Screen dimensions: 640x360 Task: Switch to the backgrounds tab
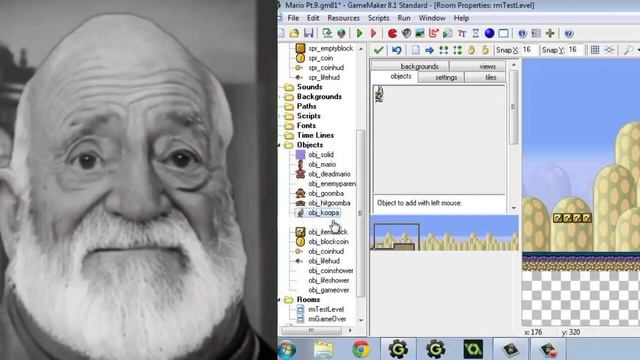pyautogui.click(x=410, y=66)
